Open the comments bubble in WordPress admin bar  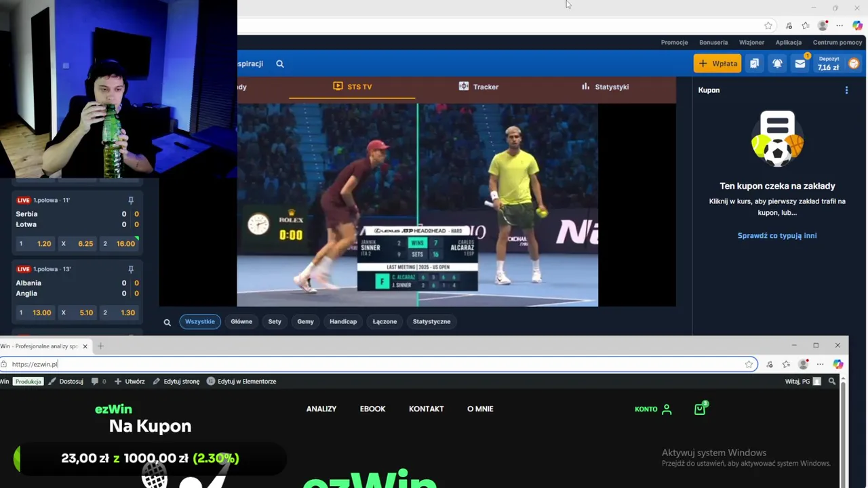tap(98, 382)
